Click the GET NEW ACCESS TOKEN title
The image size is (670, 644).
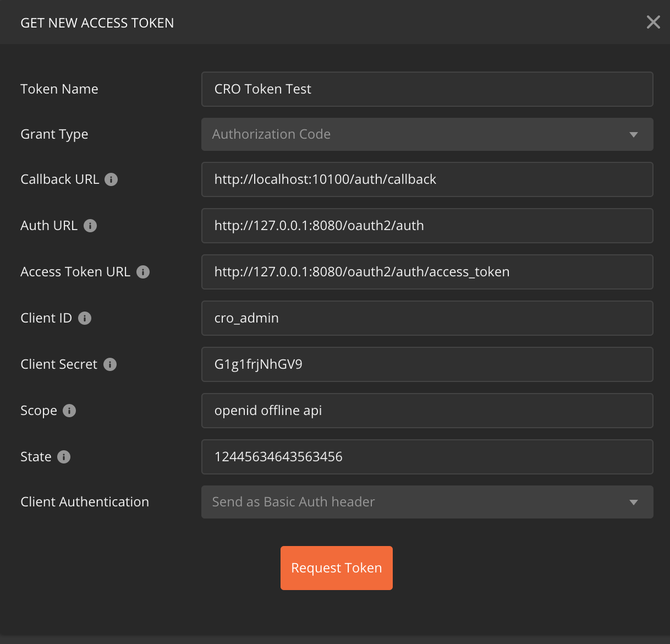[x=97, y=23]
